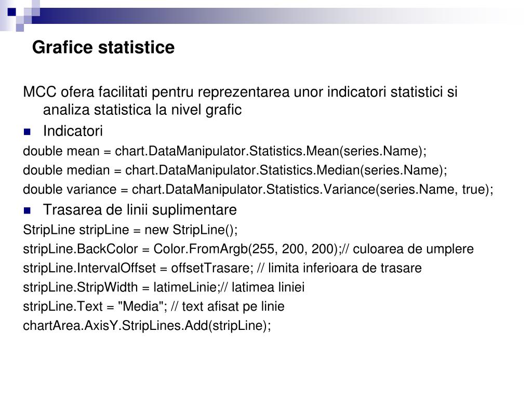Click the blue bullet before 'Indicatori'
The width and height of the screenshot is (532, 399).
(x=27, y=131)
